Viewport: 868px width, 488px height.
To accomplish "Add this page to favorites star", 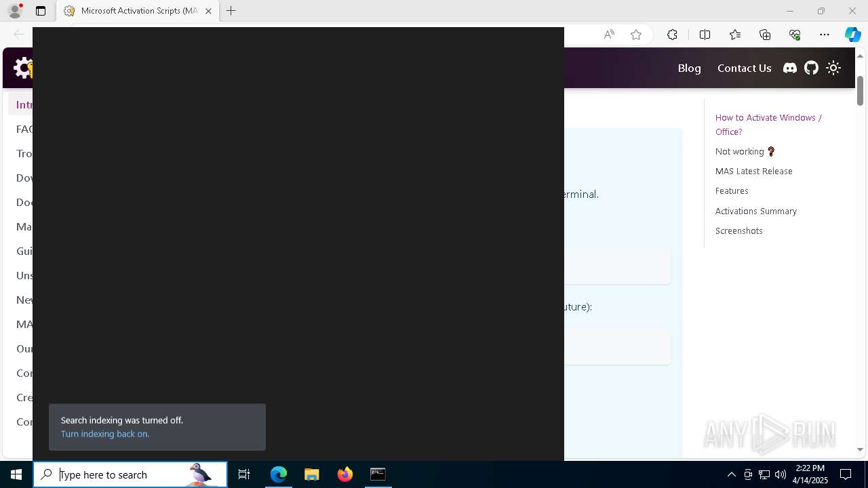I will (x=636, y=35).
